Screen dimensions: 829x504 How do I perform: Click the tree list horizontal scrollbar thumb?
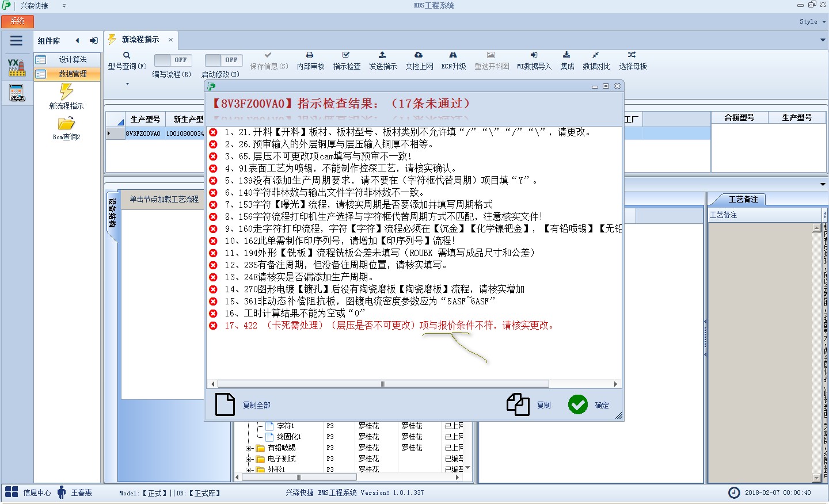[299, 477]
